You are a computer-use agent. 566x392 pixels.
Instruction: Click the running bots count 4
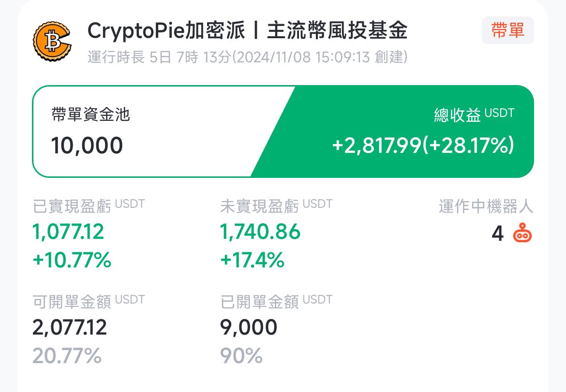(x=497, y=234)
